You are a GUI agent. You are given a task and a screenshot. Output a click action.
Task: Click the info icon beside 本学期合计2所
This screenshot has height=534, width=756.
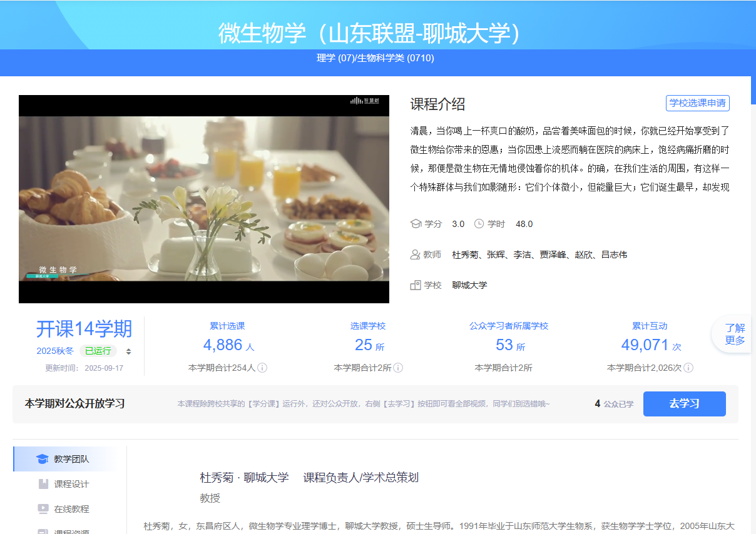(x=398, y=368)
